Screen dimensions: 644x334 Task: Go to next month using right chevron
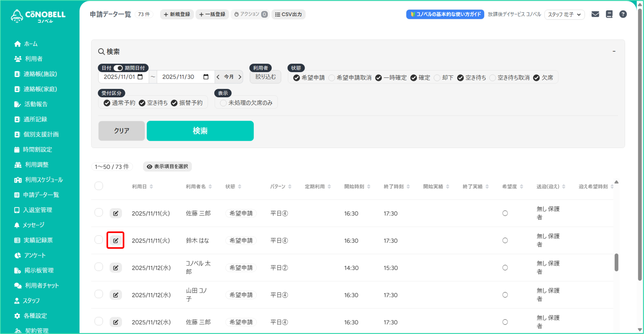pos(240,77)
